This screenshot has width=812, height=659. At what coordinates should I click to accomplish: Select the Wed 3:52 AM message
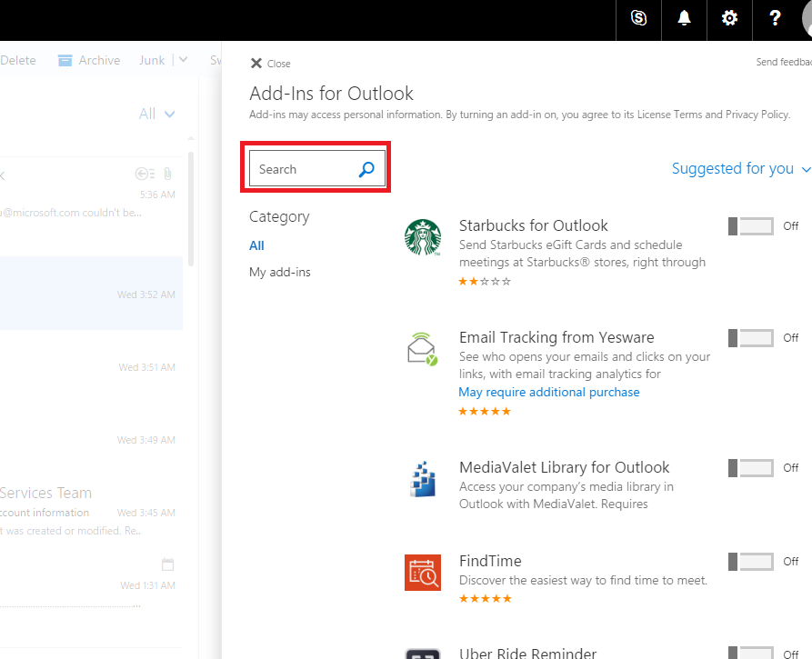pos(91,293)
